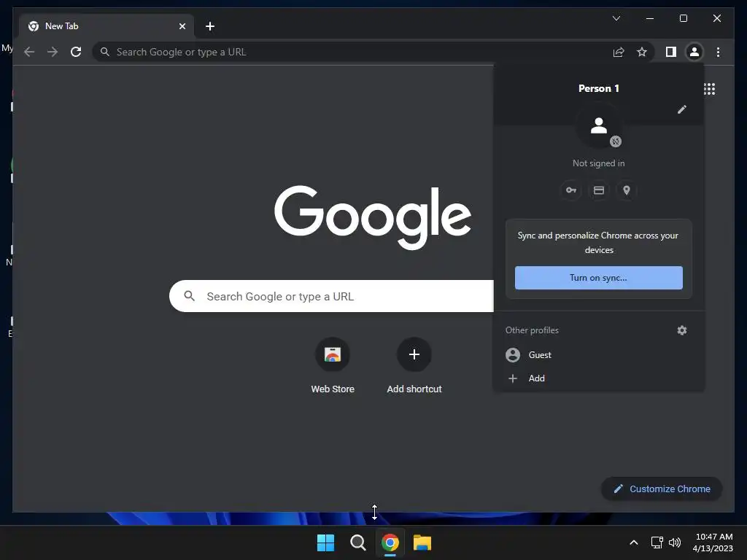747x560 pixels.
Task: Go forward using the forward arrow
Action: click(53, 52)
